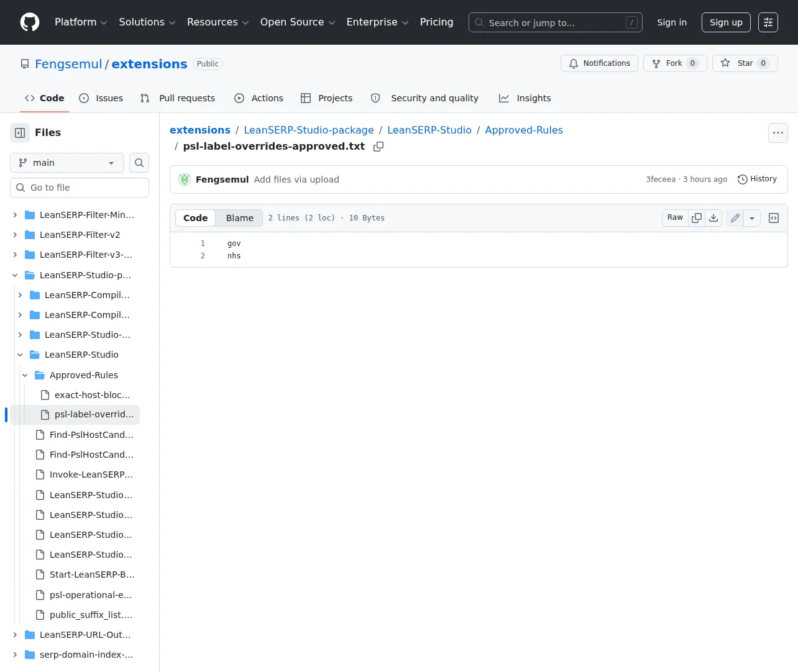Expand the LeanSERP-URL-Out folder
This screenshot has height=672, width=798.
click(15, 635)
